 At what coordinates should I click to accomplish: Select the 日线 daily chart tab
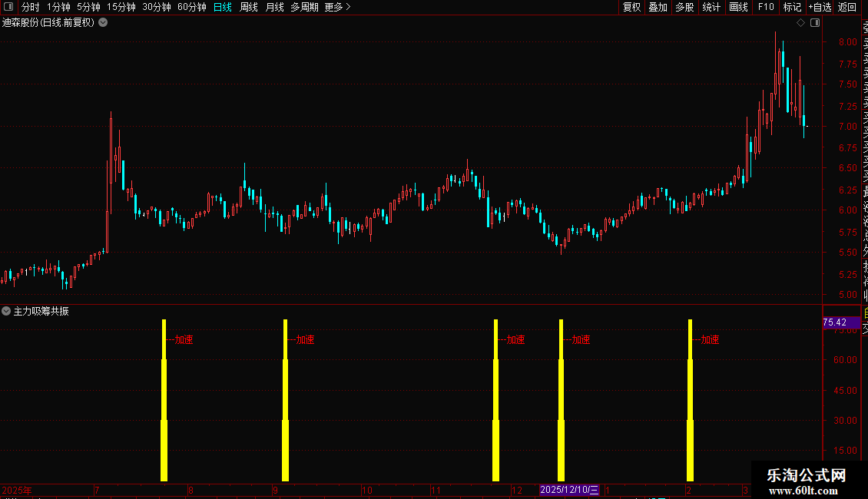223,7
